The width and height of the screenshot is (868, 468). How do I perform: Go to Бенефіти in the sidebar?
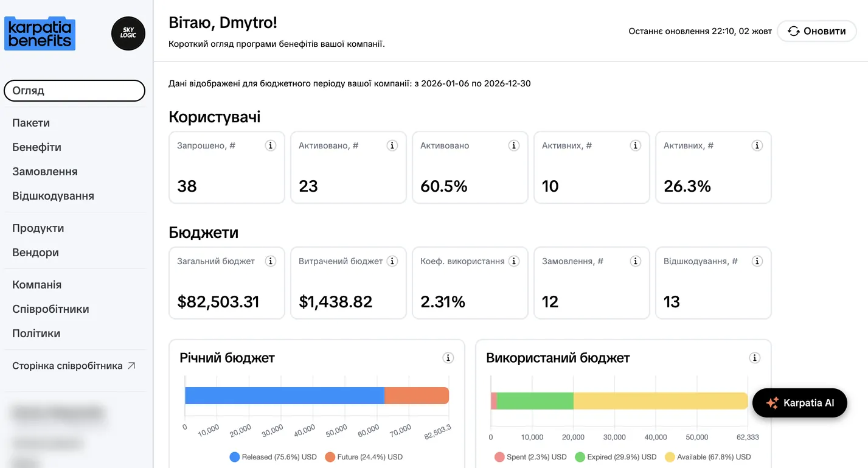click(36, 147)
